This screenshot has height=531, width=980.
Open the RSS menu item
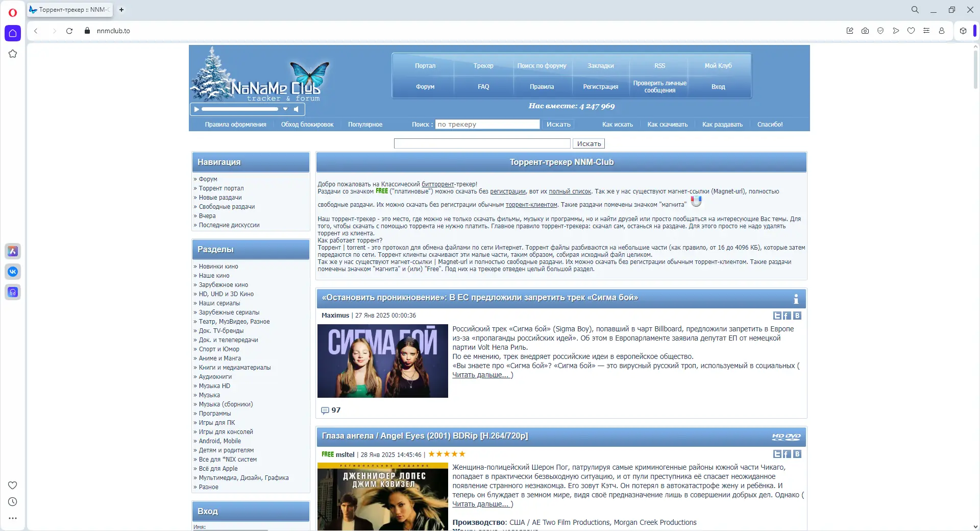[659, 66]
